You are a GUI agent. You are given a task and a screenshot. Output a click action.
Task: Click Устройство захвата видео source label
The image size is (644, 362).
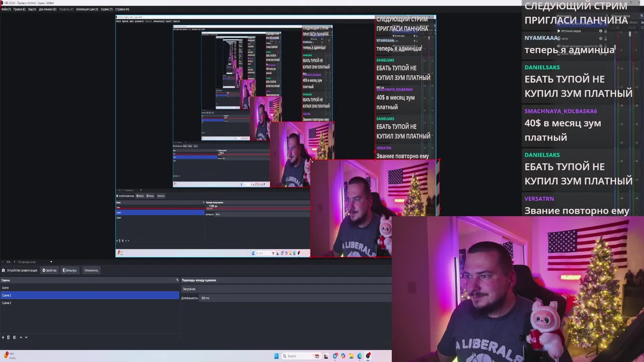pyautogui.click(x=22, y=270)
